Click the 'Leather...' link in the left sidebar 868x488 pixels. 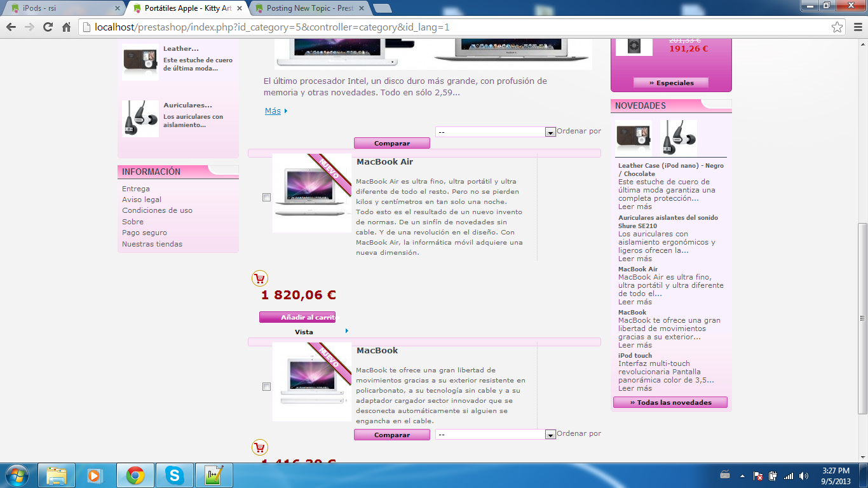[181, 48]
